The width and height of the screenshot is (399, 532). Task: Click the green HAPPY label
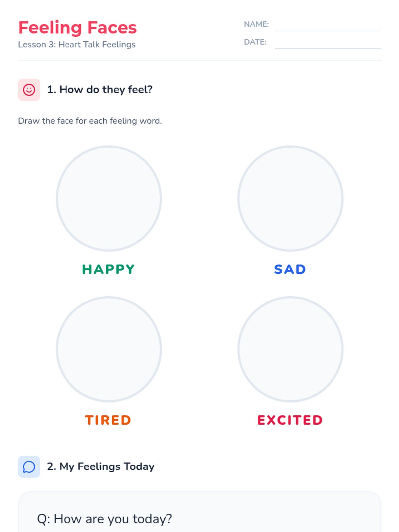108,269
